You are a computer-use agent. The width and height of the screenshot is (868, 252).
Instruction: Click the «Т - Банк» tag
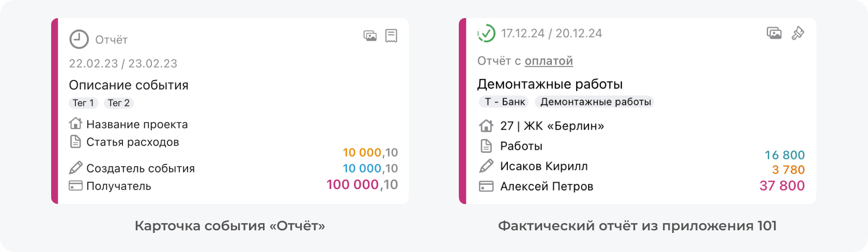coord(505,102)
